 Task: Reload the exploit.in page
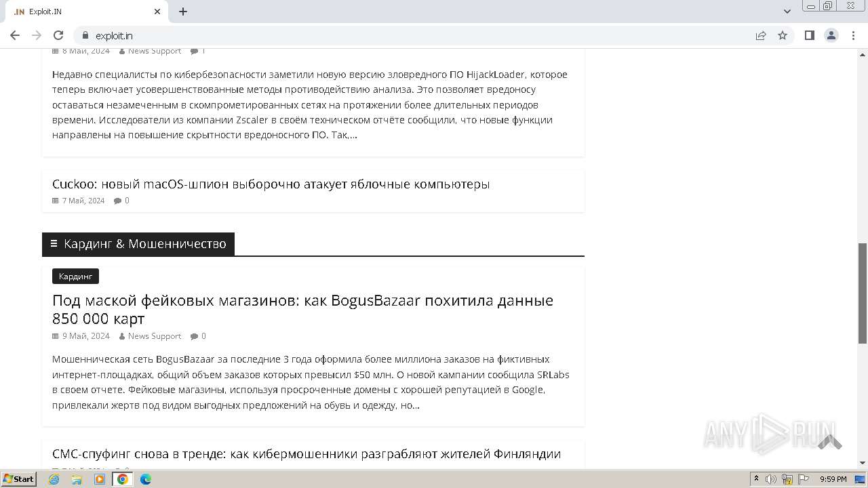tap(58, 35)
